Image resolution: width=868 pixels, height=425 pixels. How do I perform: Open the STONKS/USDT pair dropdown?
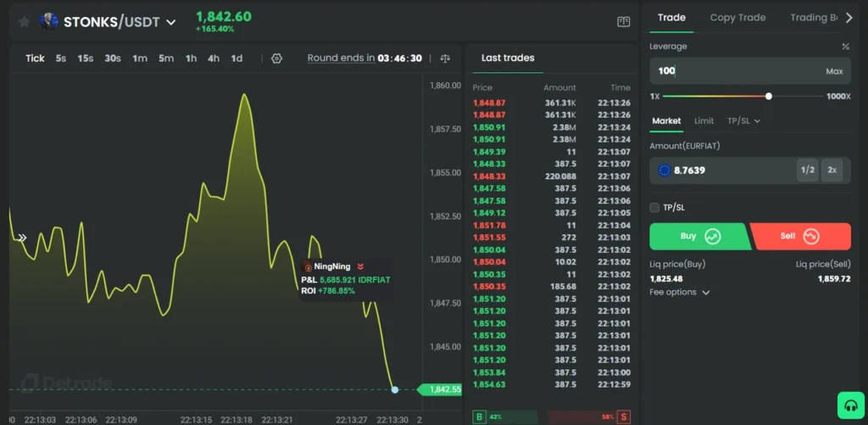(x=171, y=22)
